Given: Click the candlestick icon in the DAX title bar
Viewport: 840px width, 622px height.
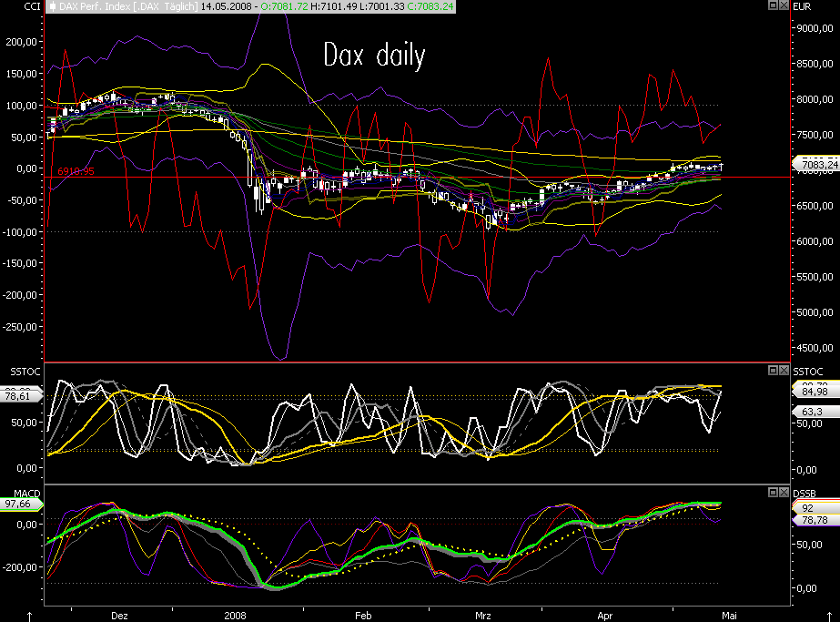Looking at the screenshot, I should tap(53, 6).
